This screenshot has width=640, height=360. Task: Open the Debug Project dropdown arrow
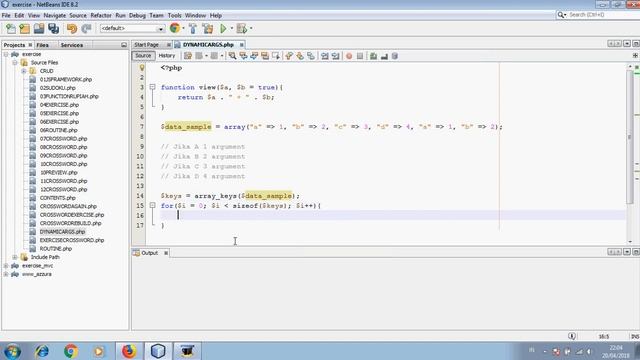[251, 29]
